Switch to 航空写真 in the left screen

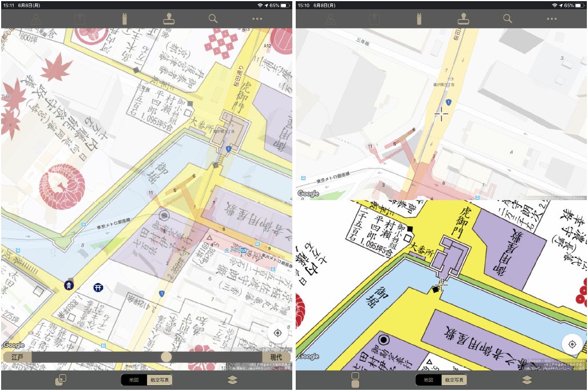tap(160, 380)
